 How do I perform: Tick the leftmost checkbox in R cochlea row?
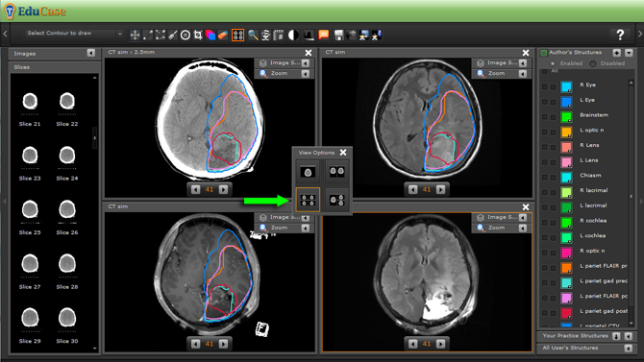[x=545, y=223]
